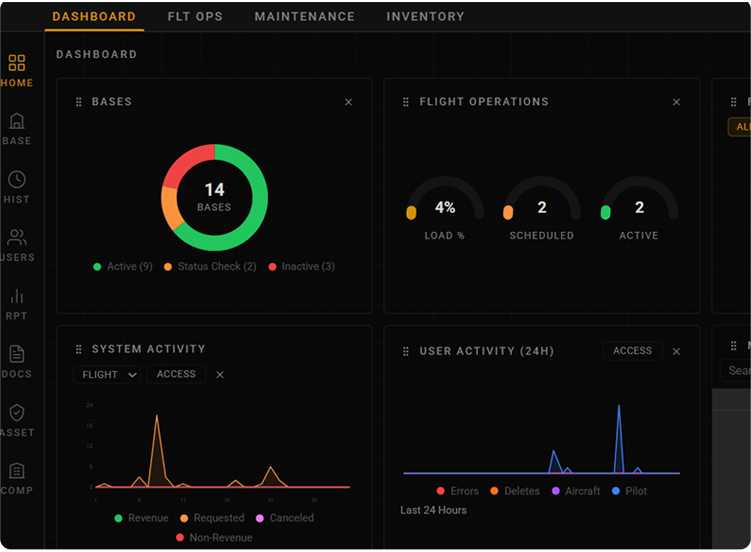Toggle Deletes legend series

515,491
